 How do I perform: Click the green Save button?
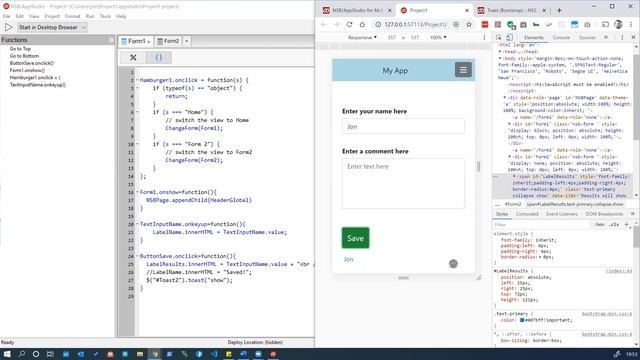(356, 238)
